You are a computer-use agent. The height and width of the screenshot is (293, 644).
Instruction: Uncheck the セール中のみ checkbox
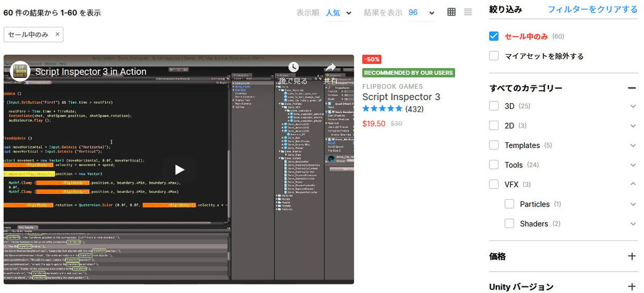[494, 36]
